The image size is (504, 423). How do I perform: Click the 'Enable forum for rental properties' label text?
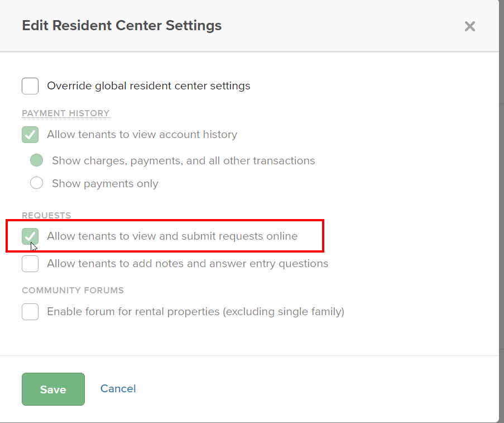click(195, 312)
